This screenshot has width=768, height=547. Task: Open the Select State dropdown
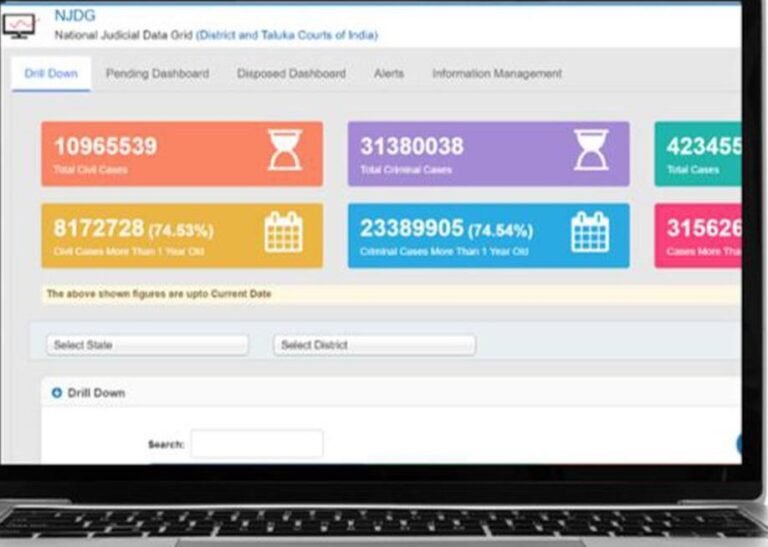pyautogui.click(x=147, y=345)
